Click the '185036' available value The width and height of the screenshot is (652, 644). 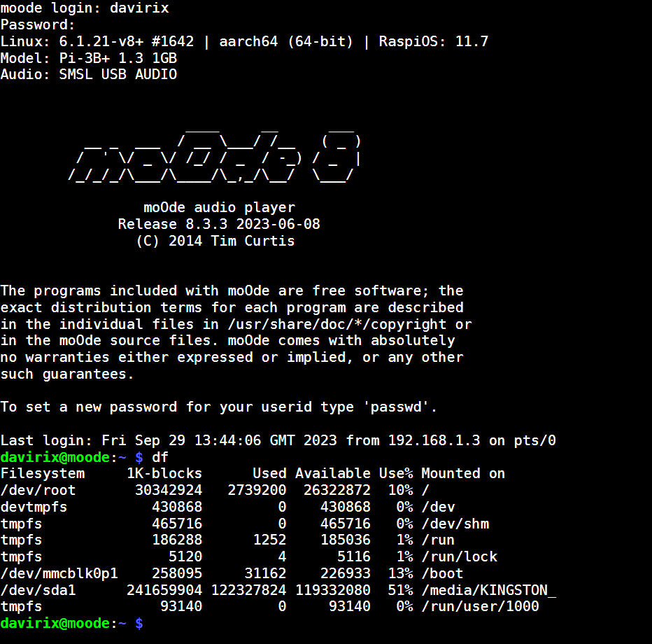(345, 540)
